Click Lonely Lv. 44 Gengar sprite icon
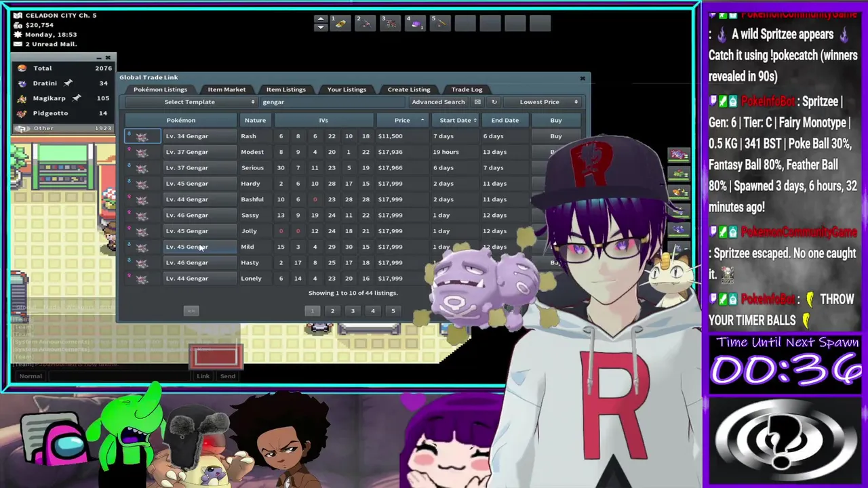 [142, 279]
